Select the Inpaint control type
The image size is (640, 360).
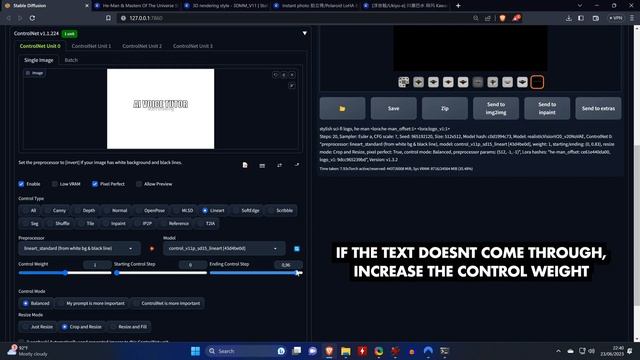coord(114,224)
